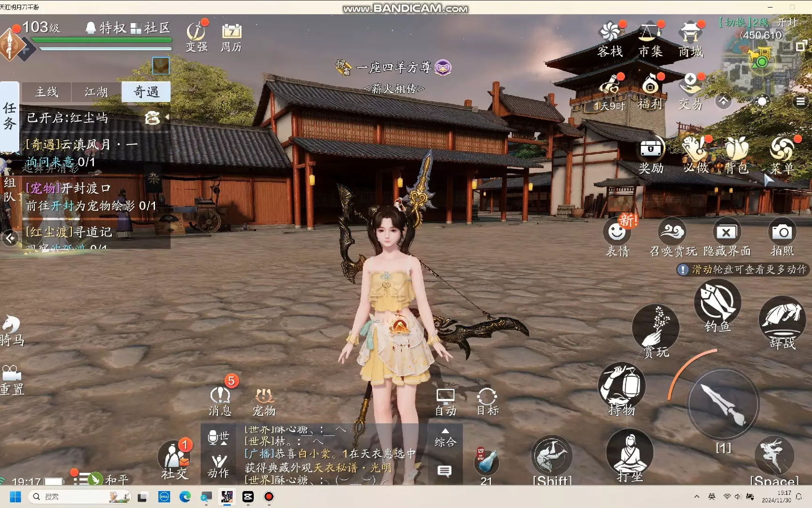The height and width of the screenshot is (508, 812).
Task: Open the 动作 actions icon
Action: [219, 466]
